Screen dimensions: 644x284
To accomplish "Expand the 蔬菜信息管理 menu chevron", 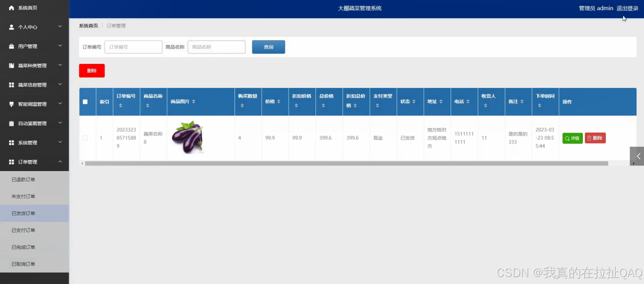I will click(60, 84).
